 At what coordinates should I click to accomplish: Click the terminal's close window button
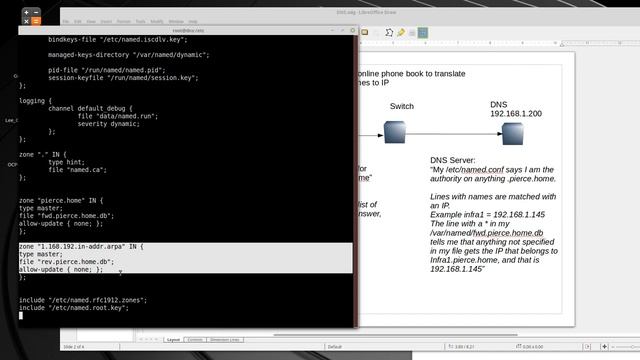click(x=353, y=30)
